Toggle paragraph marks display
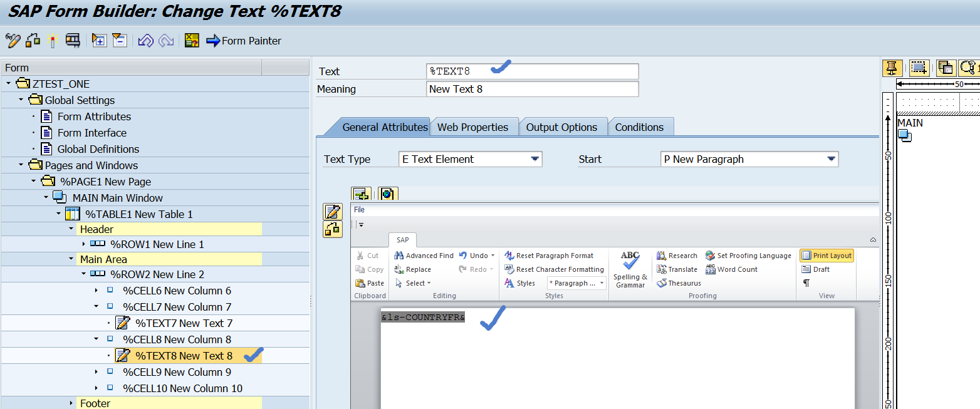Viewport: 980px width, 409px height. point(806,283)
